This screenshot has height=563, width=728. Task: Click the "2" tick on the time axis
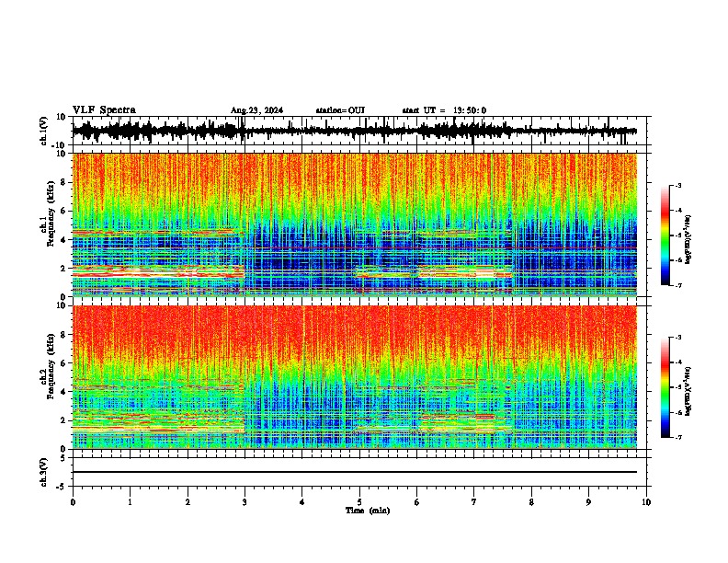click(188, 502)
